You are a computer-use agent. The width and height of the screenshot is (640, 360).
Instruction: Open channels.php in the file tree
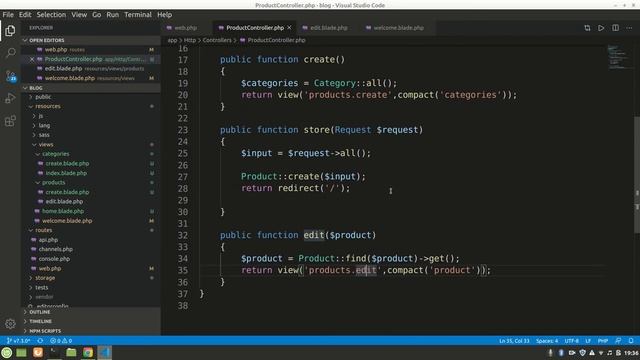56,249
